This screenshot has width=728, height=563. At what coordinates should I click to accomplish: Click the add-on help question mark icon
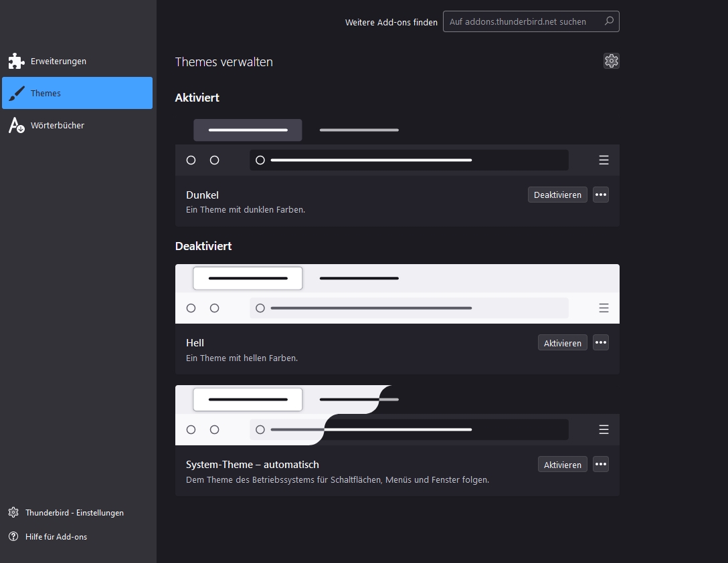coord(13,536)
